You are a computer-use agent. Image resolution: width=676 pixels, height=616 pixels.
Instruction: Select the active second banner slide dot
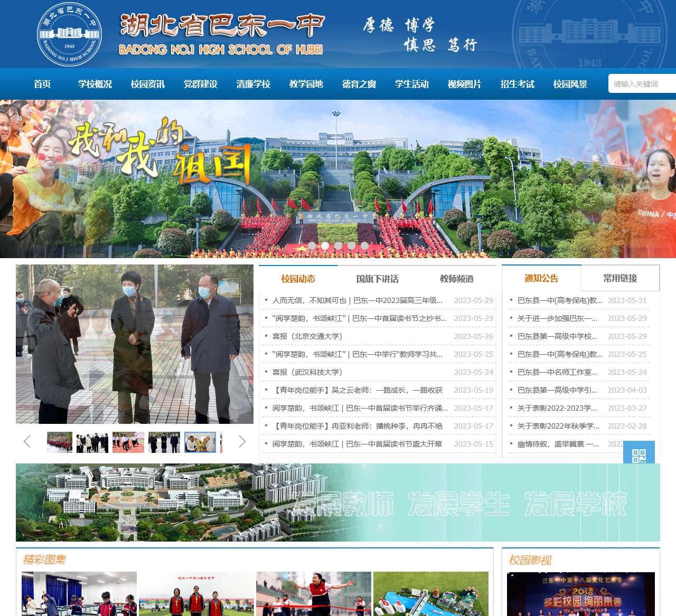point(325,245)
